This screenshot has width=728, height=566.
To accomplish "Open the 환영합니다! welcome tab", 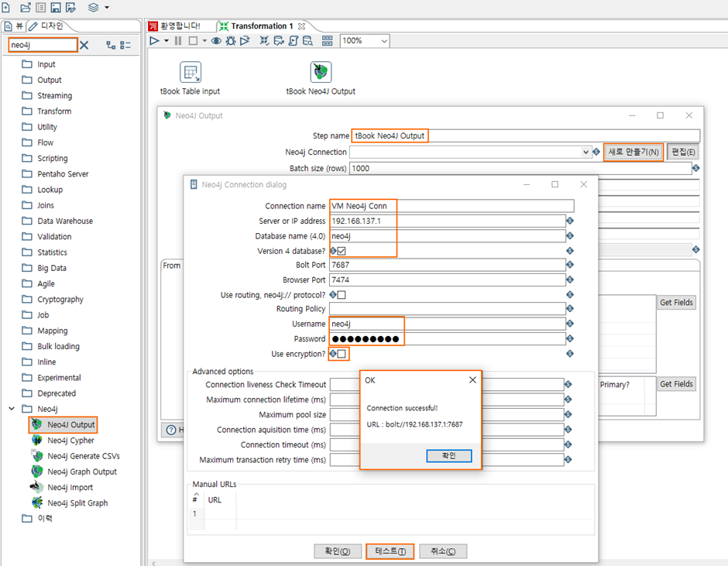I will [x=175, y=26].
